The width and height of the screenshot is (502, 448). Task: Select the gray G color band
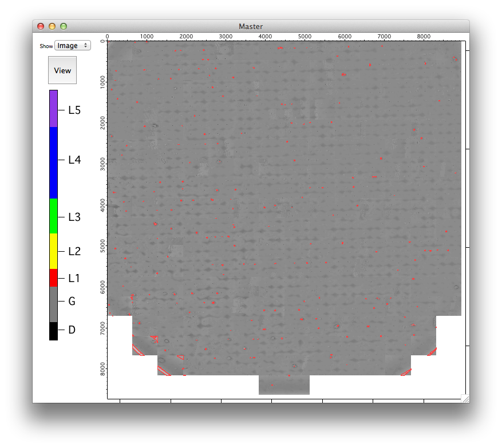[53, 304]
